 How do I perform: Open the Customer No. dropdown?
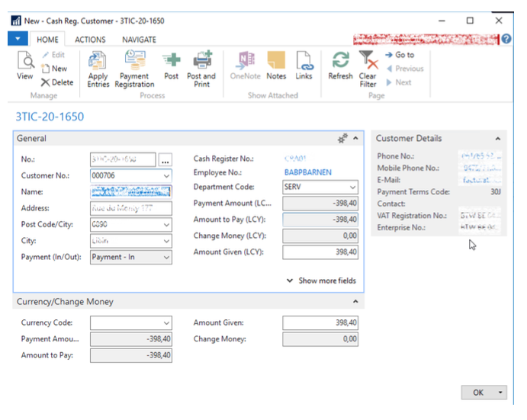pyautogui.click(x=166, y=175)
